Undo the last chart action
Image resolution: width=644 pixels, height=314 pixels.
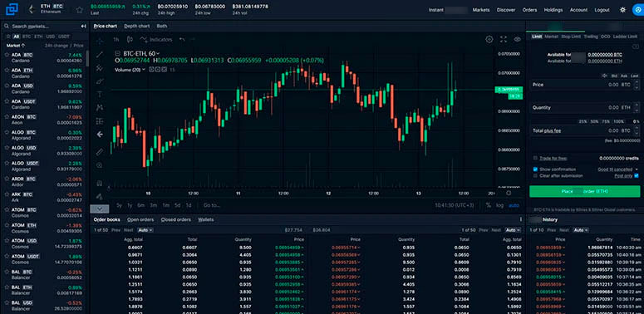pyautogui.click(x=182, y=40)
